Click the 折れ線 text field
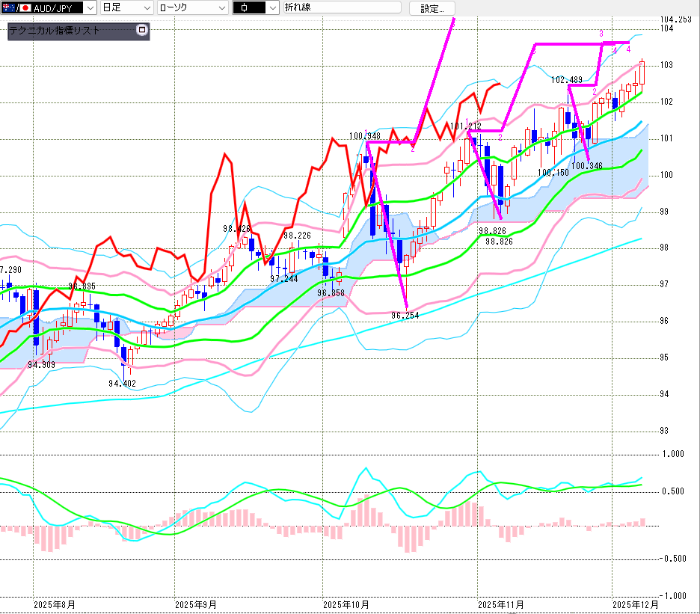The image size is (700, 614). pos(340,7)
